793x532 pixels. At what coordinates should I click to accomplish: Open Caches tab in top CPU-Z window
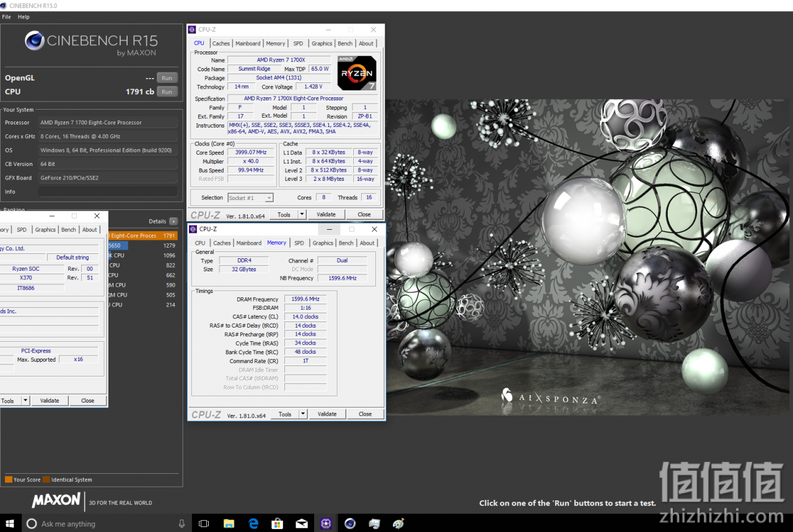click(221, 43)
